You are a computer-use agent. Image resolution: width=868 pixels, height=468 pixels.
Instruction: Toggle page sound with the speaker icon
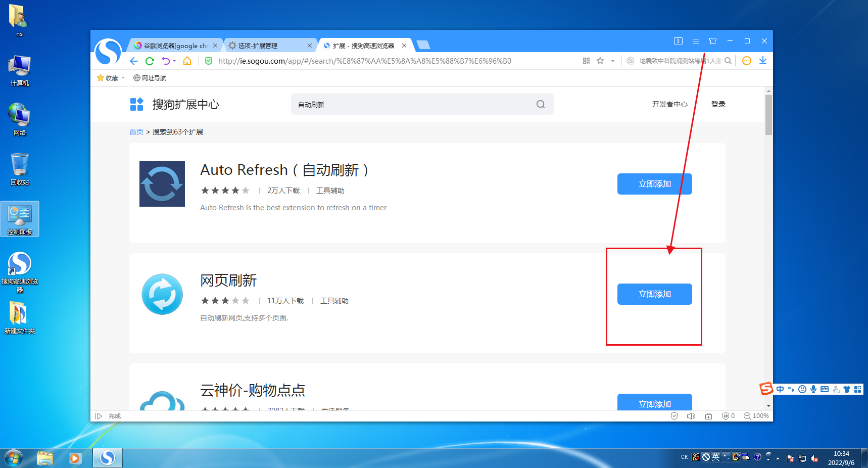[x=691, y=416]
